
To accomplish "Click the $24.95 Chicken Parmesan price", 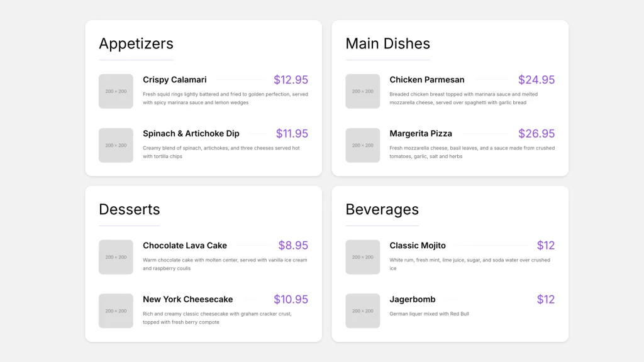I will click(536, 80).
